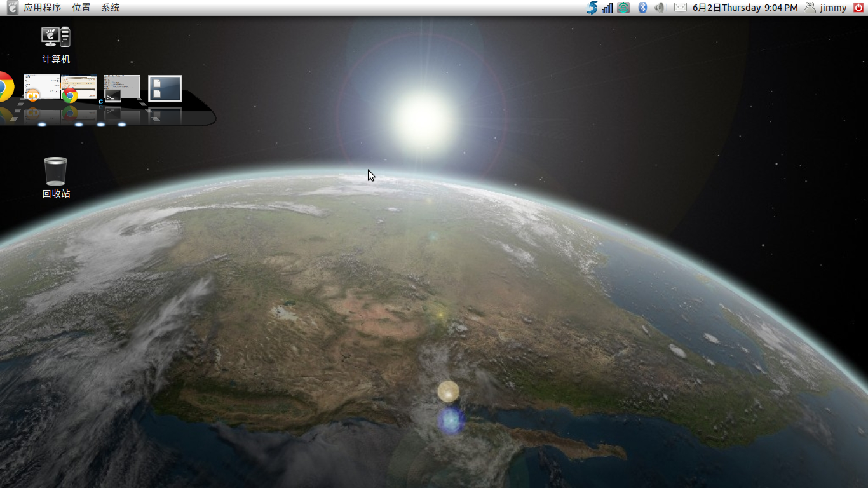Click the red power session button

pos(858,8)
